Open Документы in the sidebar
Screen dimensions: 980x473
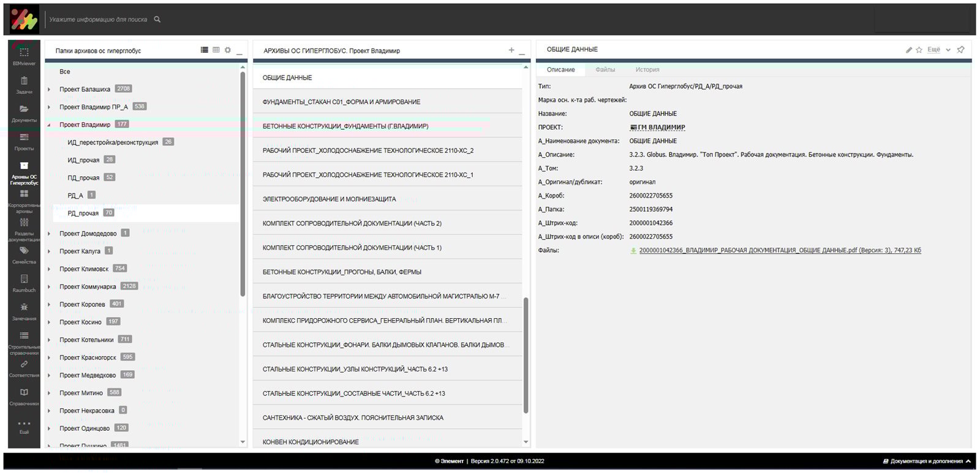[x=24, y=113]
